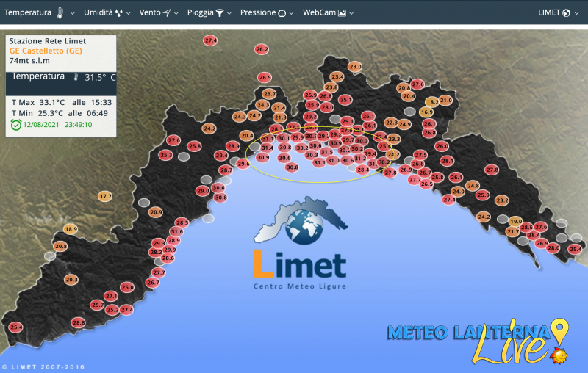Select the 27.5 station marker
This screenshot has height=373, width=588.
tap(420, 155)
